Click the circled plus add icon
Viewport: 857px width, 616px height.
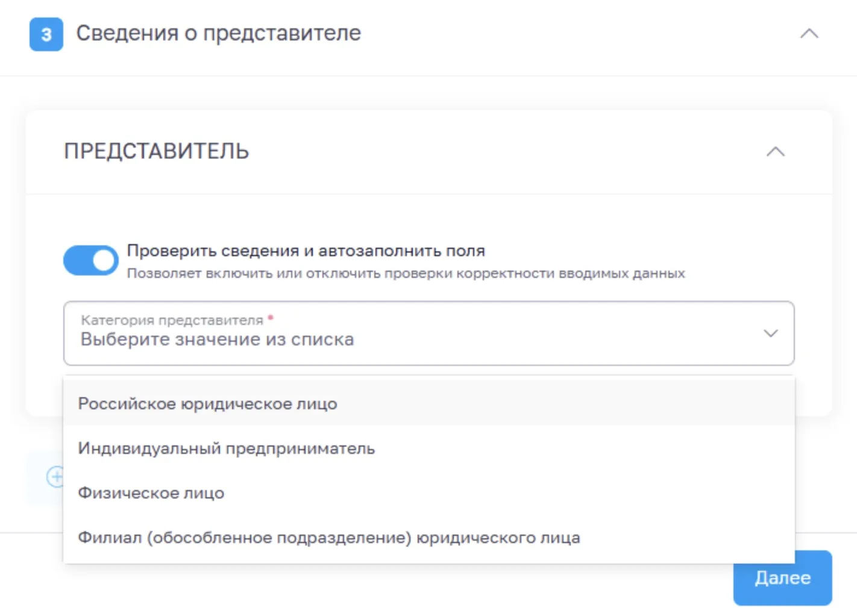tap(55, 477)
